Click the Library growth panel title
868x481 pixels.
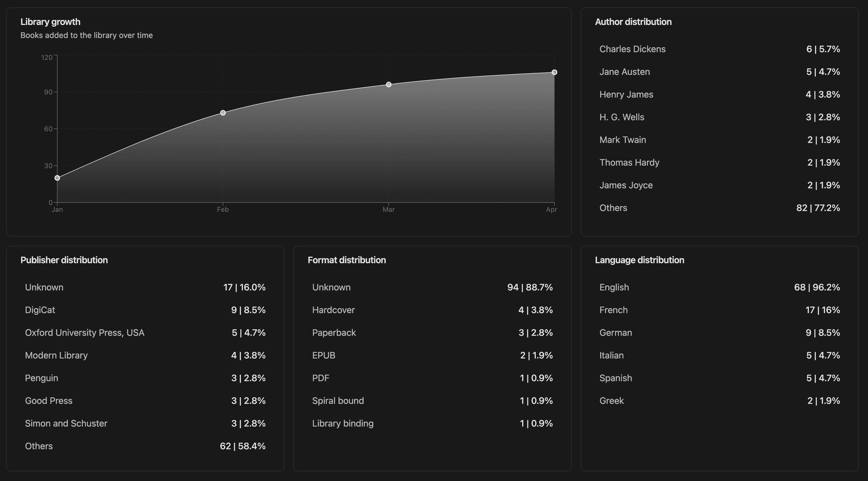coord(50,22)
